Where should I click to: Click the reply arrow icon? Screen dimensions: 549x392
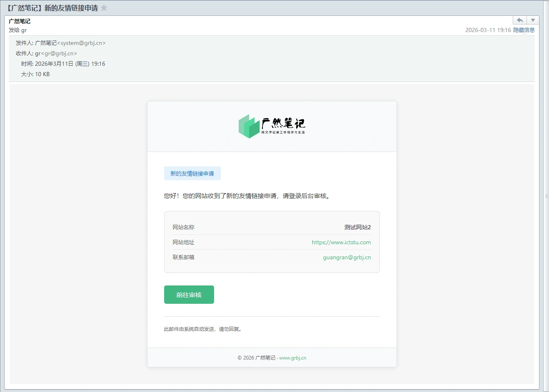click(520, 20)
